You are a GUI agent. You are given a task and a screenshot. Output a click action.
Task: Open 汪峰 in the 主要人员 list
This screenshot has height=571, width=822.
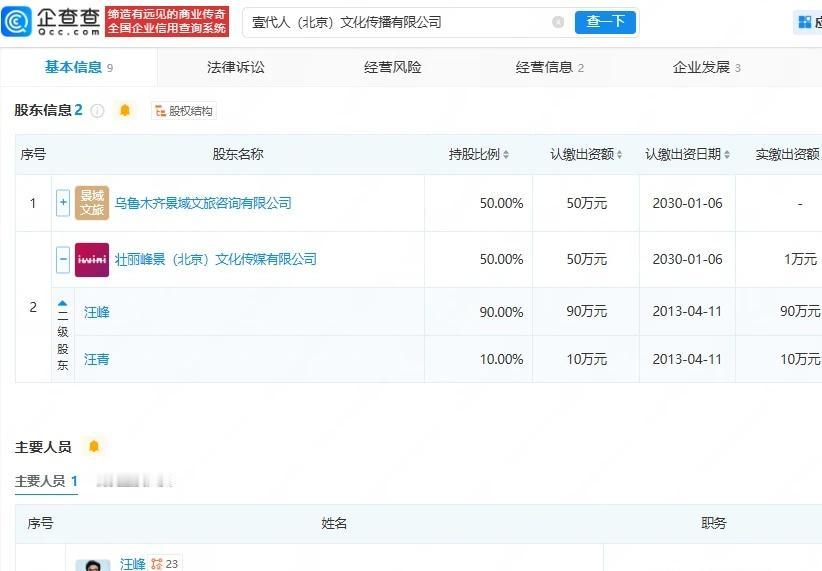[132, 564]
